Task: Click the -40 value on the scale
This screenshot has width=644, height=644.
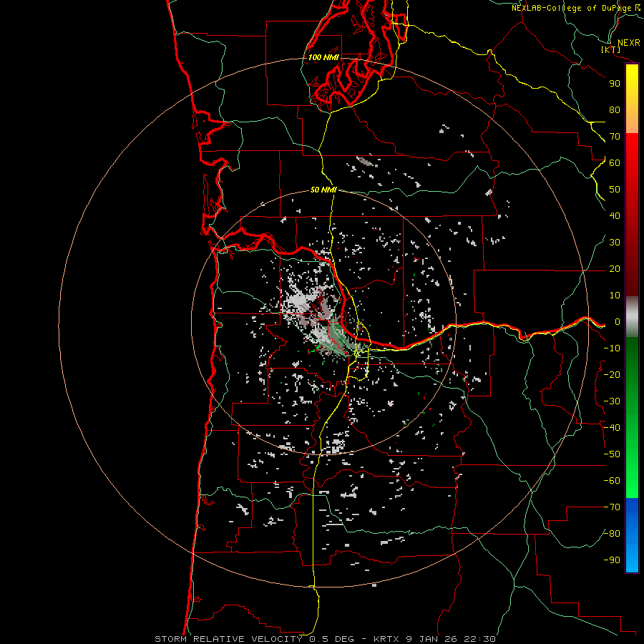Action: click(x=612, y=428)
